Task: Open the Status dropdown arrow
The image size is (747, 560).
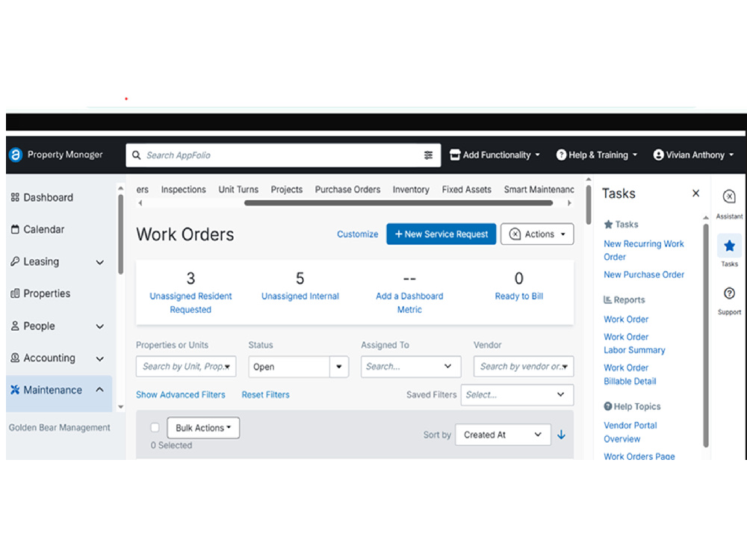Action: click(x=338, y=367)
